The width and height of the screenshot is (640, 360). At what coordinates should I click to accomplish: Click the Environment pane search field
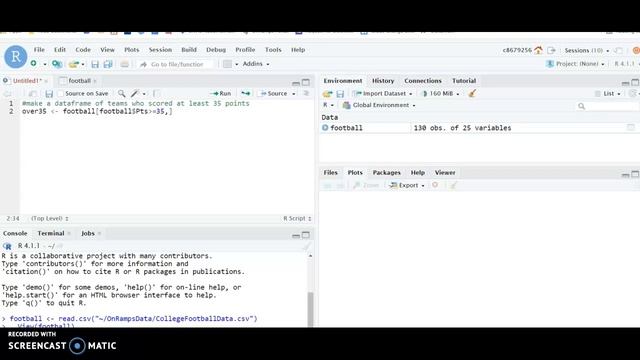click(x=606, y=106)
